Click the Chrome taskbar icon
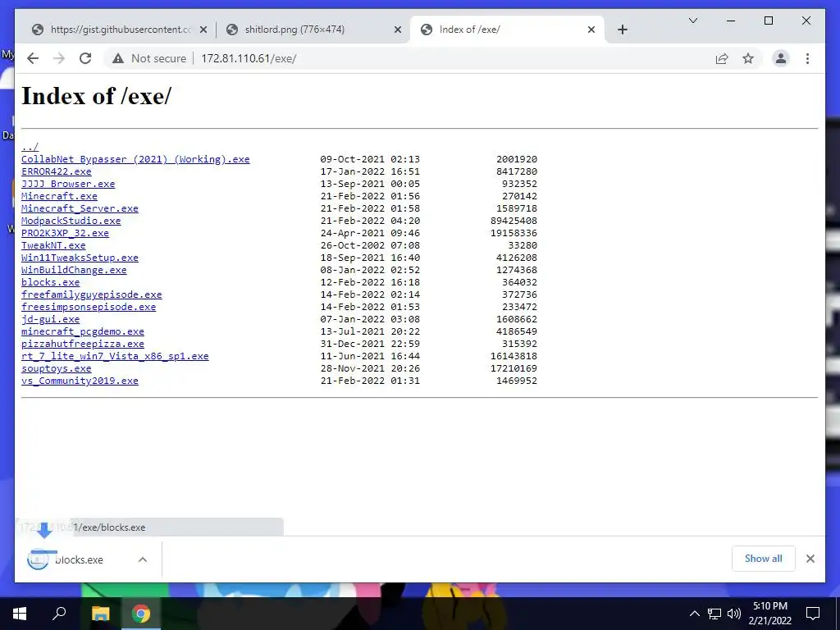Image resolution: width=840 pixels, height=630 pixels. [141, 614]
